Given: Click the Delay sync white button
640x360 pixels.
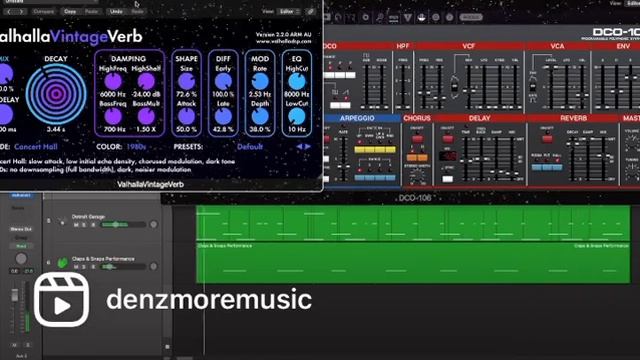Looking at the screenshot, I should coord(447,179).
